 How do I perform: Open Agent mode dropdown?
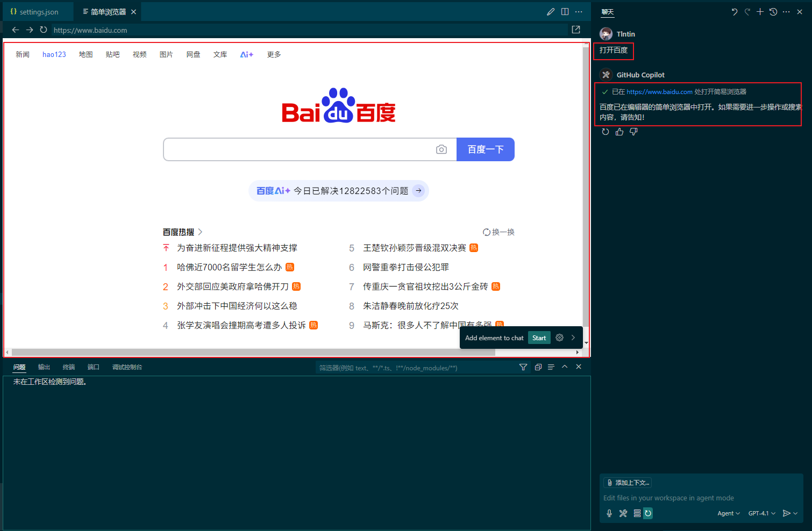pos(729,513)
